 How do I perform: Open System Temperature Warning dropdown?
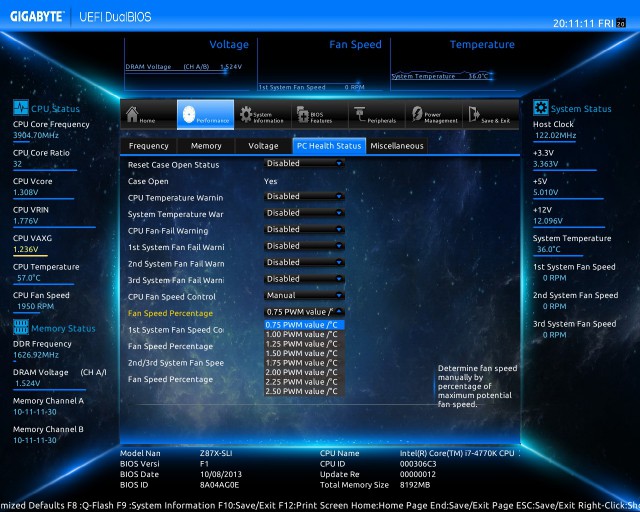(304, 213)
